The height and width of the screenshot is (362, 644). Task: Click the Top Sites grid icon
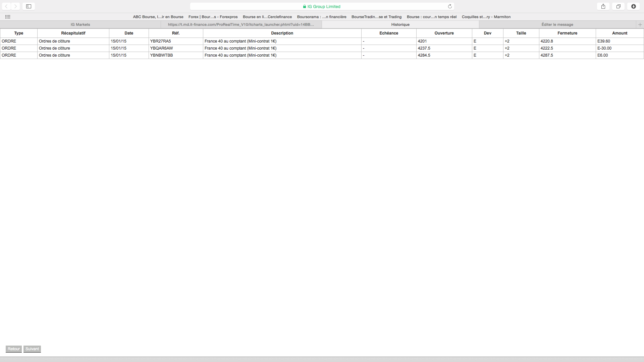(8, 17)
